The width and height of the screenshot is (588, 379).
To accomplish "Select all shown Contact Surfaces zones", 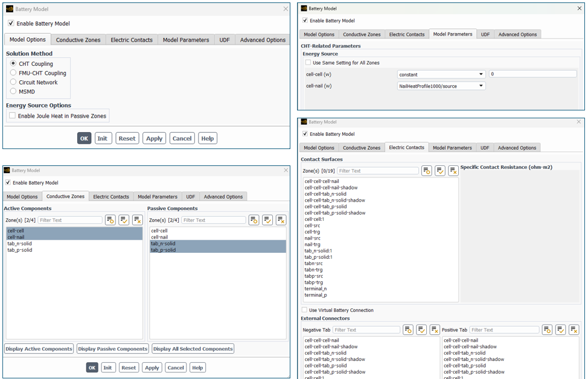I will [x=440, y=171].
